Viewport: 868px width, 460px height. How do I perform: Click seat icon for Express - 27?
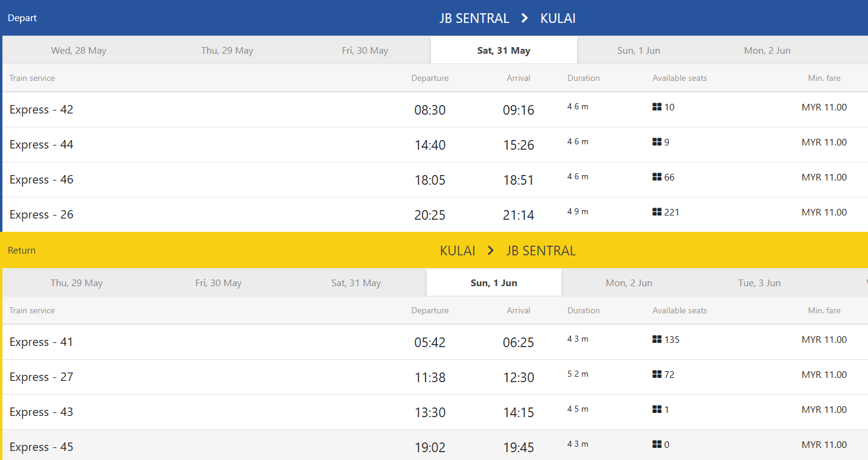[657, 375]
